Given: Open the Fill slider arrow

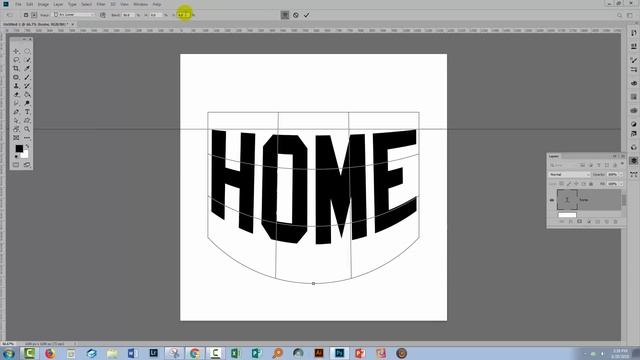Looking at the screenshot, I should (621, 184).
